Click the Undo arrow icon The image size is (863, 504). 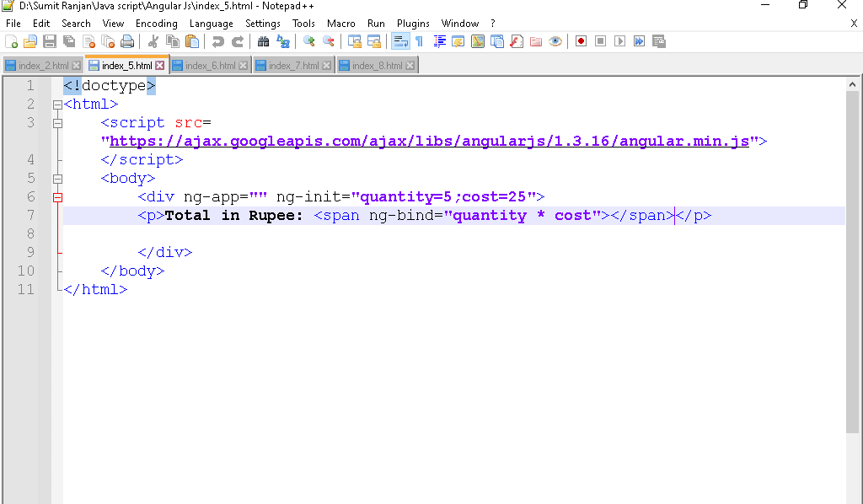tap(218, 41)
